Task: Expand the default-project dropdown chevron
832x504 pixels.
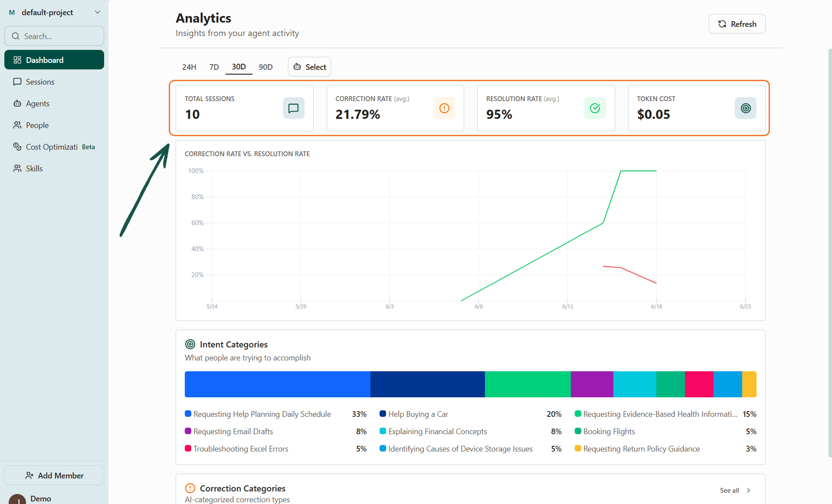Action: (98, 12)
